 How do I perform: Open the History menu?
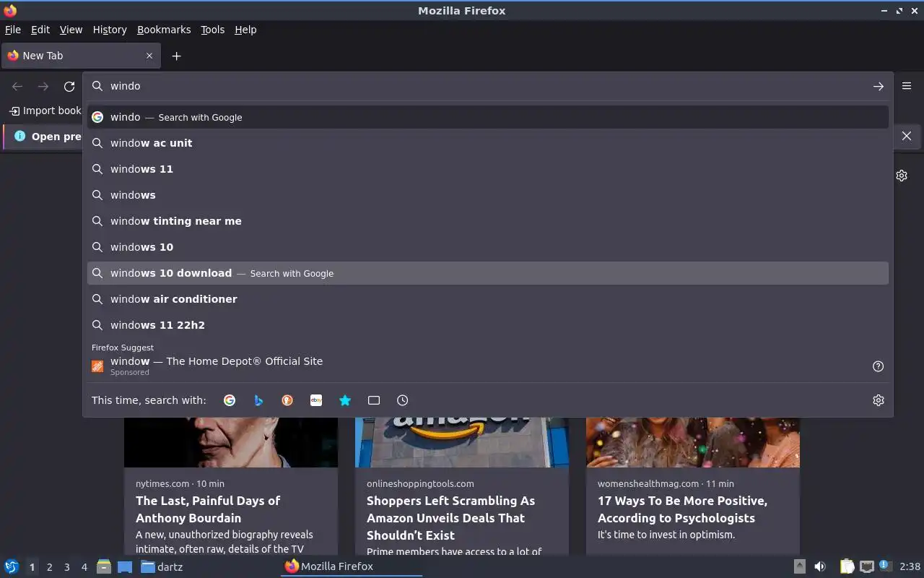point(110,30)
